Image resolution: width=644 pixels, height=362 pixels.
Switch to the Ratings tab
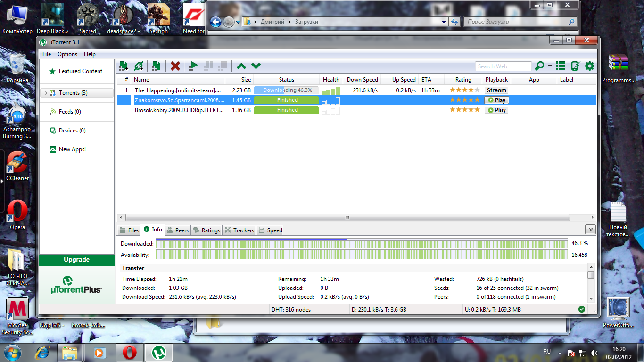[x=206, y=230]
